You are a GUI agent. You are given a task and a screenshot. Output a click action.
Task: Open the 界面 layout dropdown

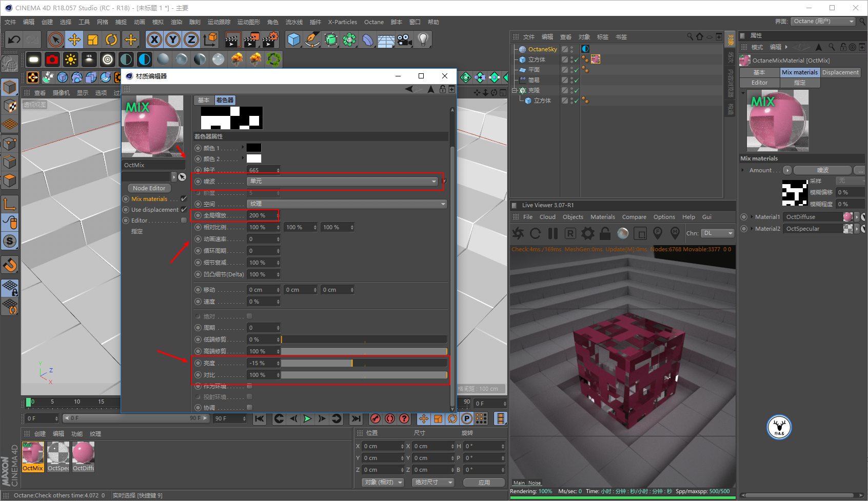(822, 21)
